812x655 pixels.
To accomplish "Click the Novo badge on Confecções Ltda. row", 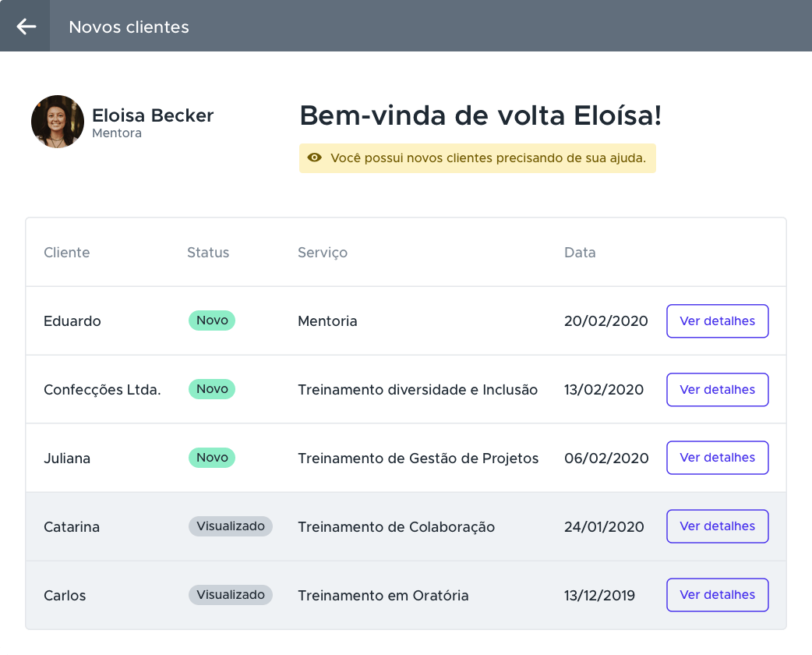I will (x=211, y=389).
